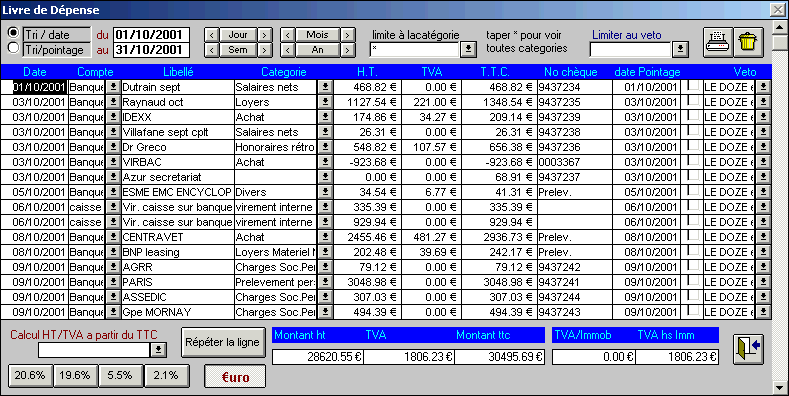Tick pointage checkbox on BNP leasing row
This screenshot has height=396, width=789.
(694, 251)
